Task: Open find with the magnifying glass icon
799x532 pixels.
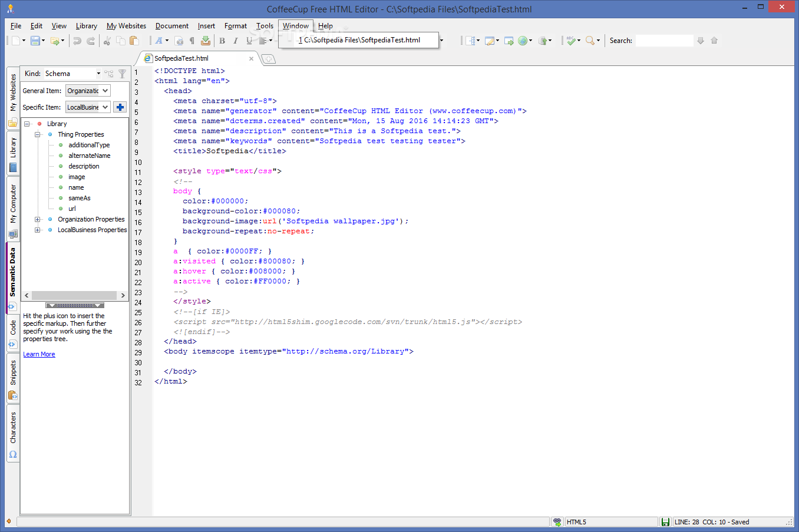Action: point(590,41)
